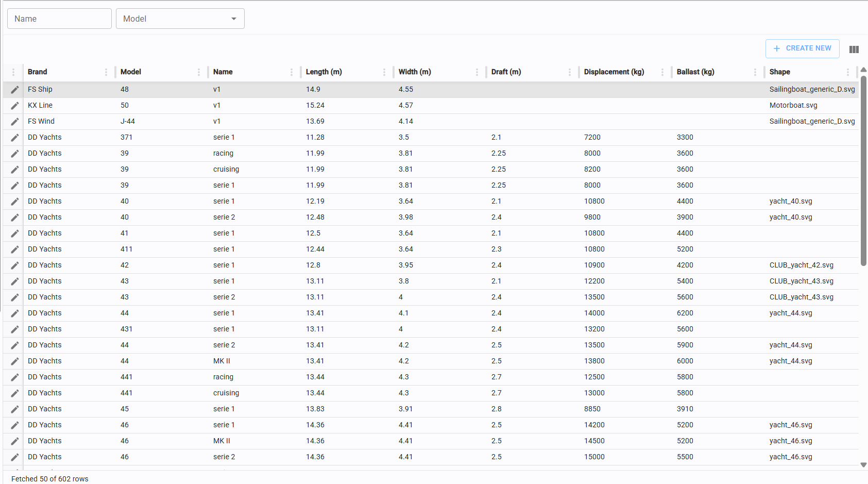This screenshot has width=868, height=484.
Task: Click pencil icon for DD Yachts 45 row
Action: pyautogui.click(x=15, y=409)
